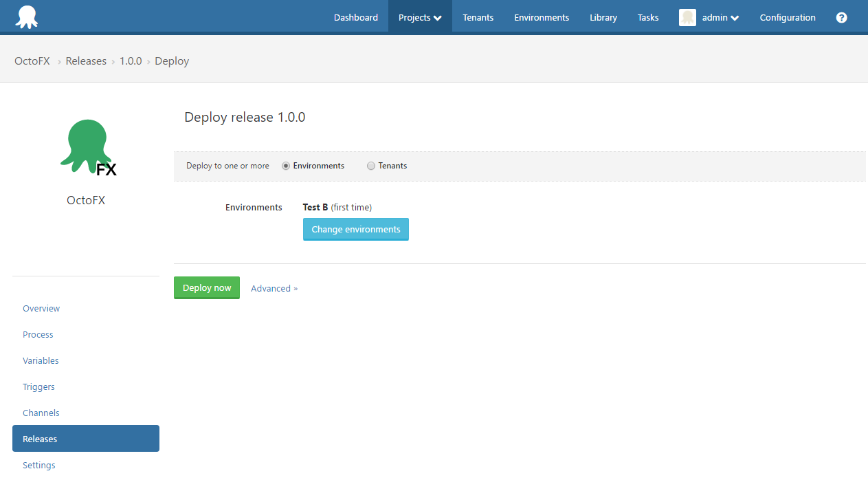
Task: Navigate to the Dashboard
Action: (x=355, y=17)
